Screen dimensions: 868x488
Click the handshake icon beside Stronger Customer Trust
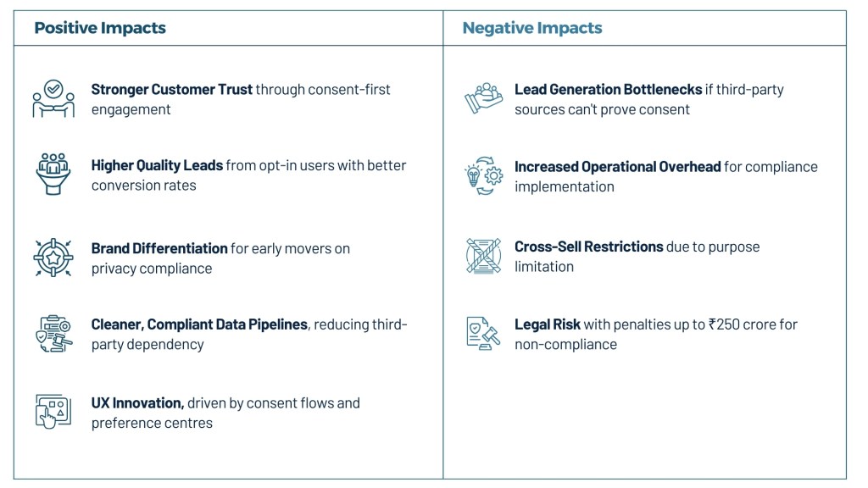[53, 99]
